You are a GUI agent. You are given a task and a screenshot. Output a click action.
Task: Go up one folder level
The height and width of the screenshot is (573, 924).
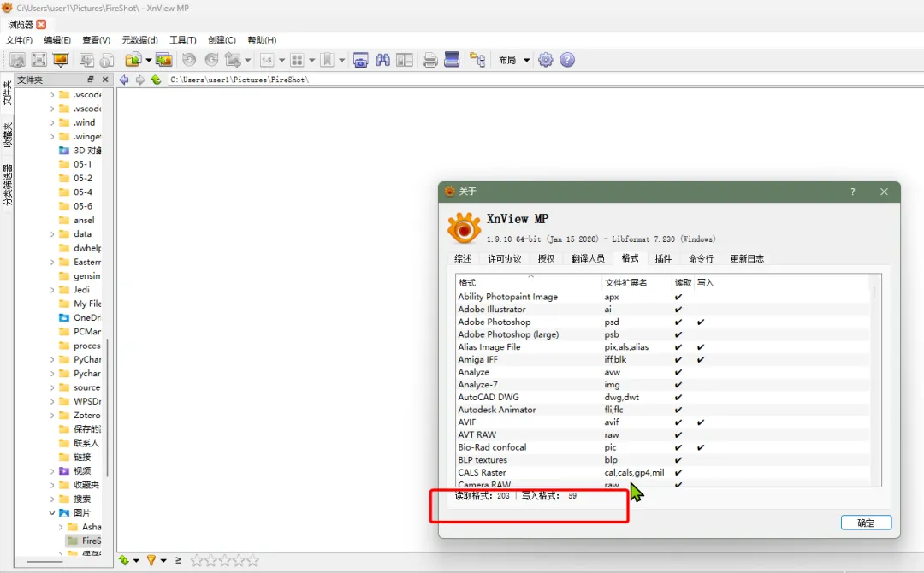156,80
